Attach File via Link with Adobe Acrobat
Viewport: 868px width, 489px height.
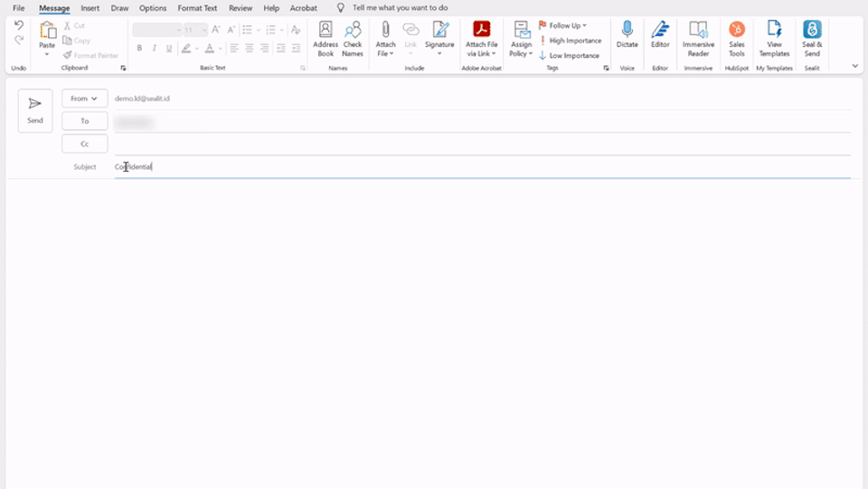coord(482,39)
